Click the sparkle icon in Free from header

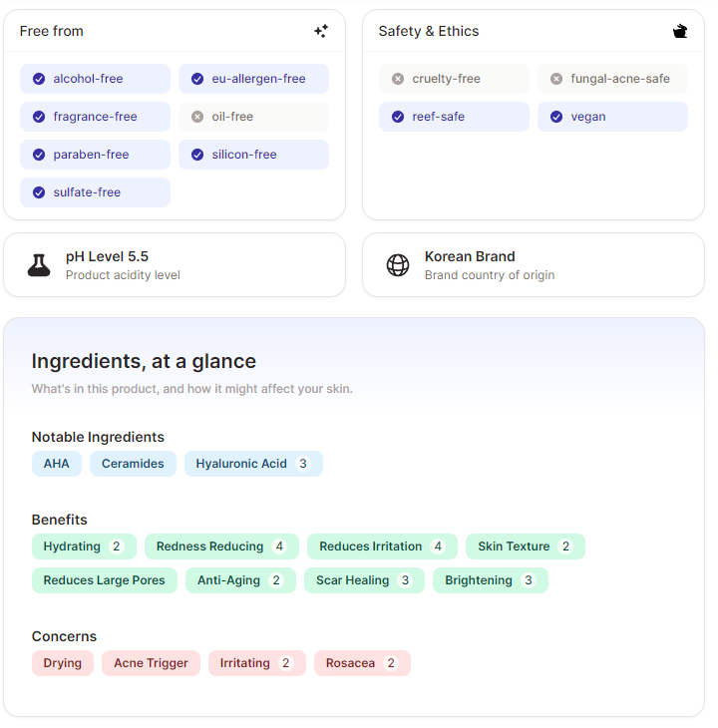(321, 31)
